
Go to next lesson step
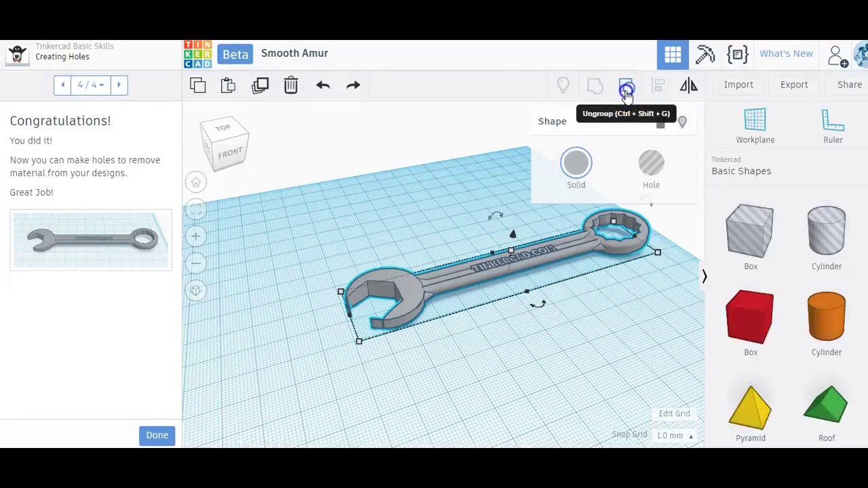click(x=119, y=85)
